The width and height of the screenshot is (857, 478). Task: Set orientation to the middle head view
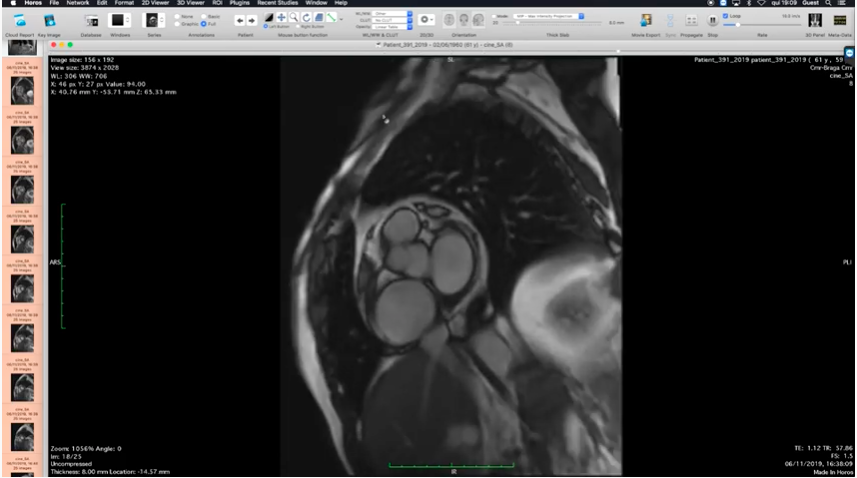[463, 20]
